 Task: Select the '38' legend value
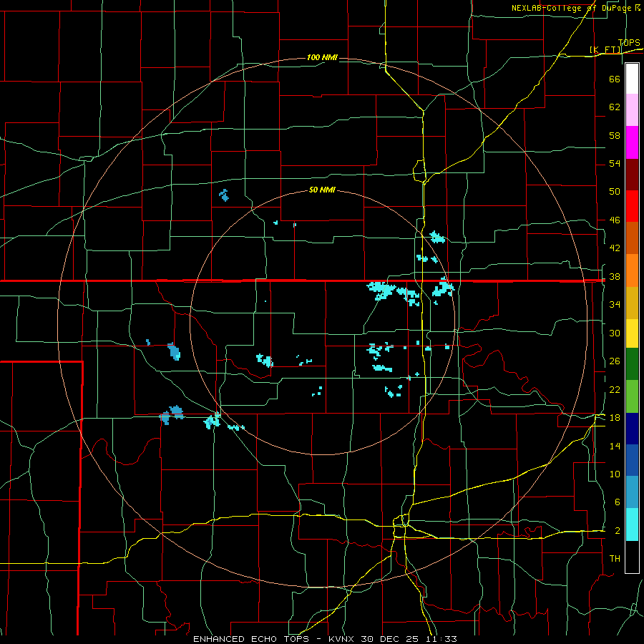coord(615,277)
